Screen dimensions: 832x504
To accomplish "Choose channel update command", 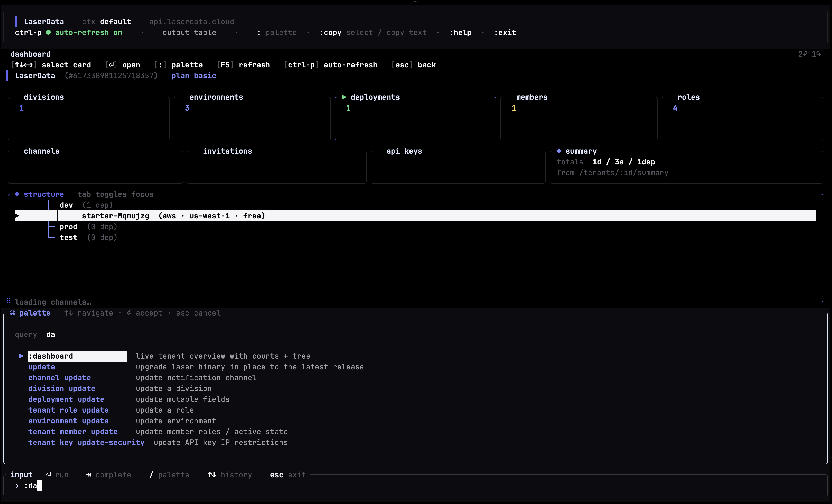I will [59, 378].
